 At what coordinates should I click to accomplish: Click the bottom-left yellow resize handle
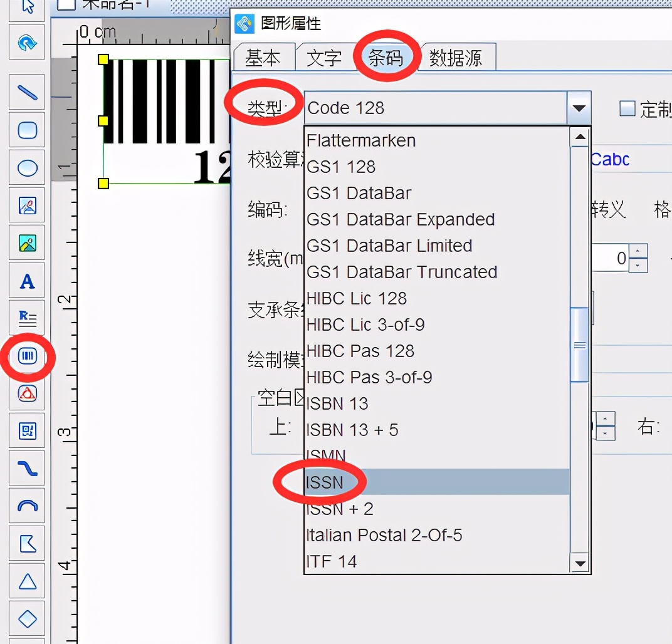tap(103, 184)
